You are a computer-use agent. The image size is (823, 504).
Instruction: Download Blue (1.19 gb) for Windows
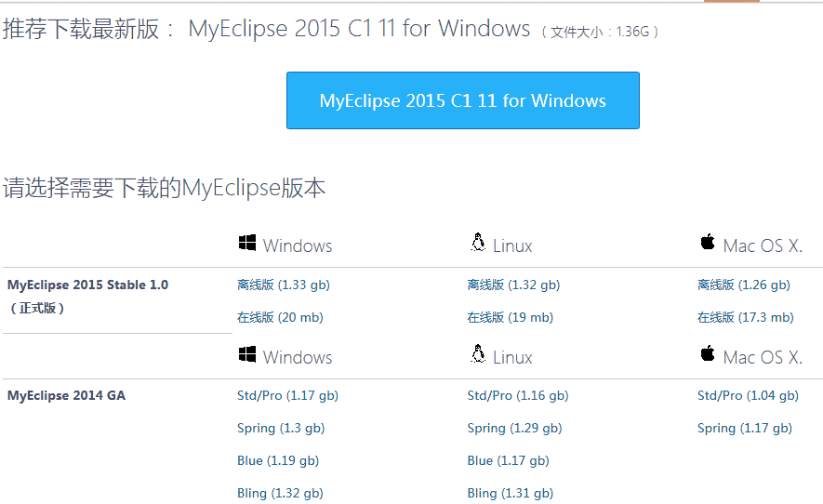point(278,460)
